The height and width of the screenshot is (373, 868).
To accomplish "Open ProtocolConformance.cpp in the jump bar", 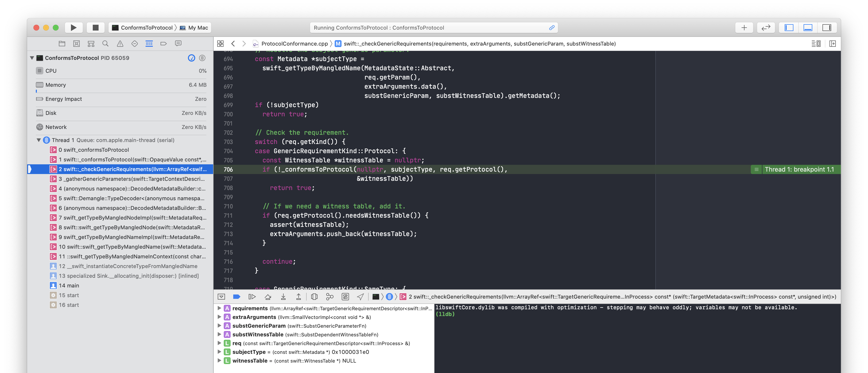I will point(294,44).
